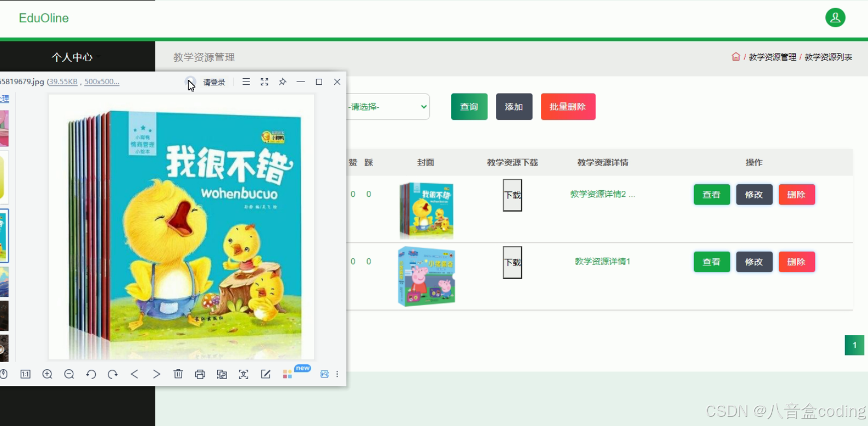Enter fullscreen in the image viewer
Viewport: 868px width, 426px height.
[x=264, y=81]
